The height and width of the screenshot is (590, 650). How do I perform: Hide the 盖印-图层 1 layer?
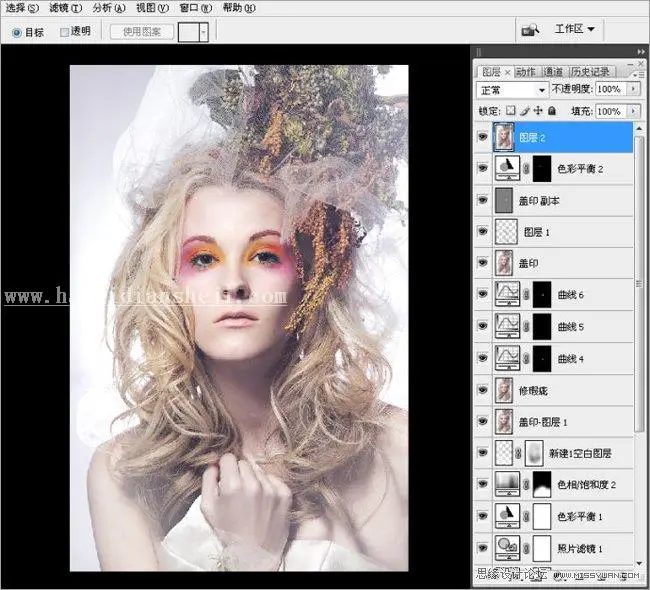[x=483, y=421]
